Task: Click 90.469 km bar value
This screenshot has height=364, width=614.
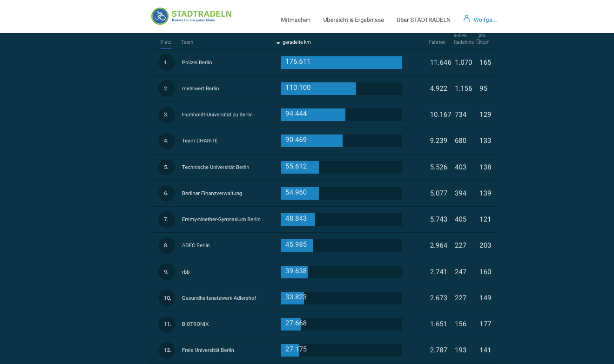Action: [x=296, y=140]
